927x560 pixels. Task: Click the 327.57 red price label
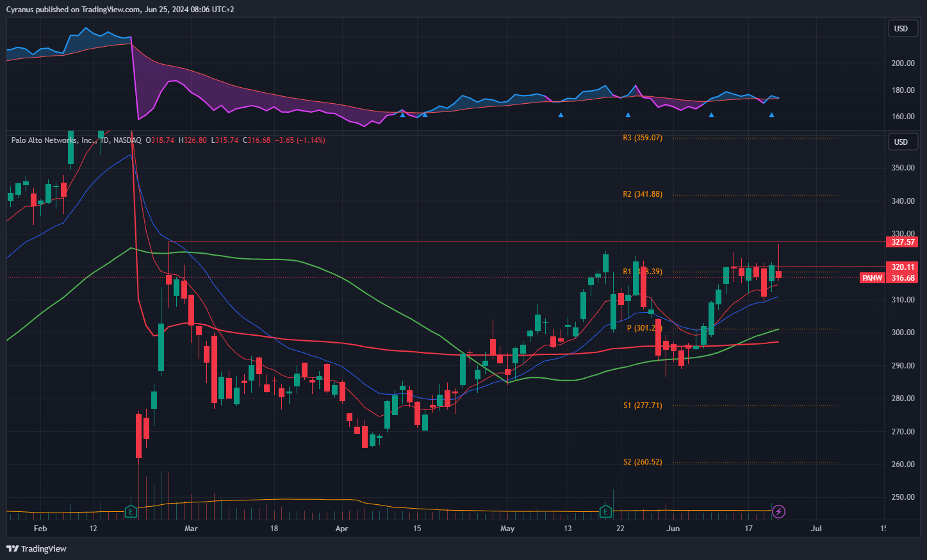pos(903,242)
